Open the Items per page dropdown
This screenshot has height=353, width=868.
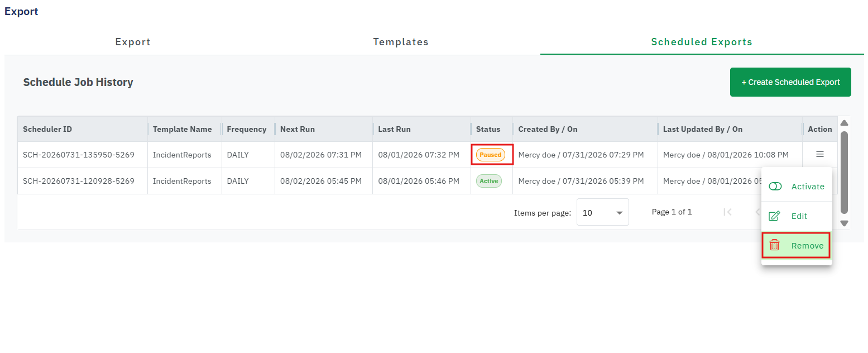[x=602, y=212]
